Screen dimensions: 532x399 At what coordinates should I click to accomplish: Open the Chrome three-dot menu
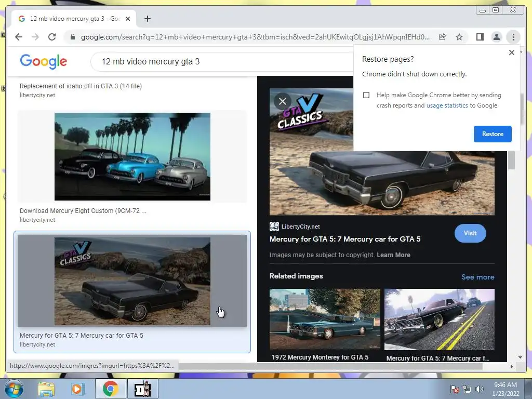click(513, 37)
